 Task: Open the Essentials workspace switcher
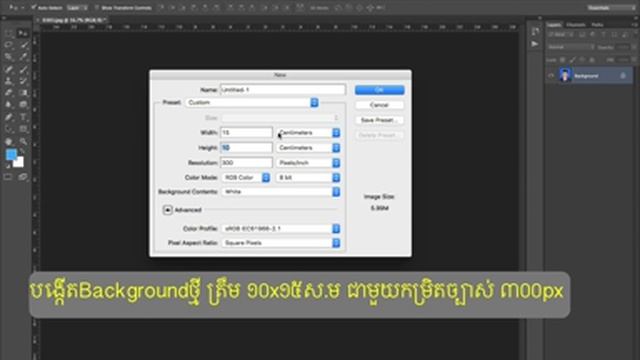tap(611, 8)
